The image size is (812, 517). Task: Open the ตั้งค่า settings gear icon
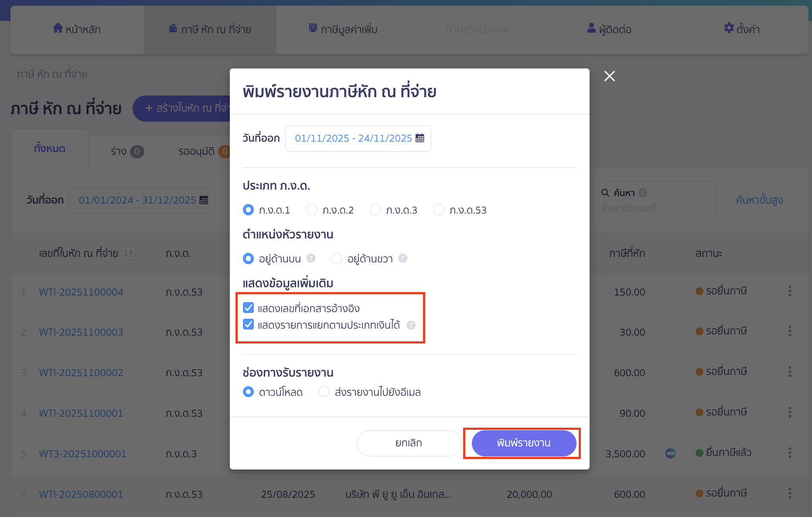tap(728, 28)
